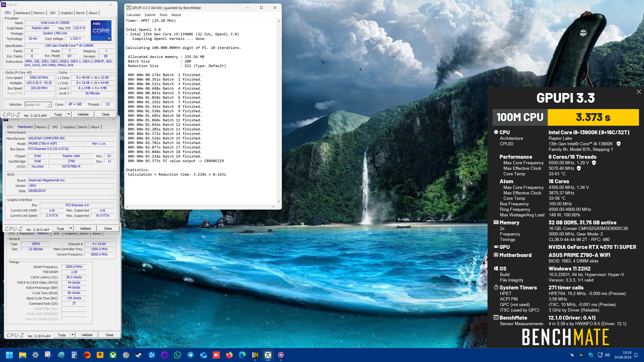Image resolution: width=644 pixels, height=362 pixels.
Task: Open AnyDesk from the taskbar
Action: coord(216,355)
